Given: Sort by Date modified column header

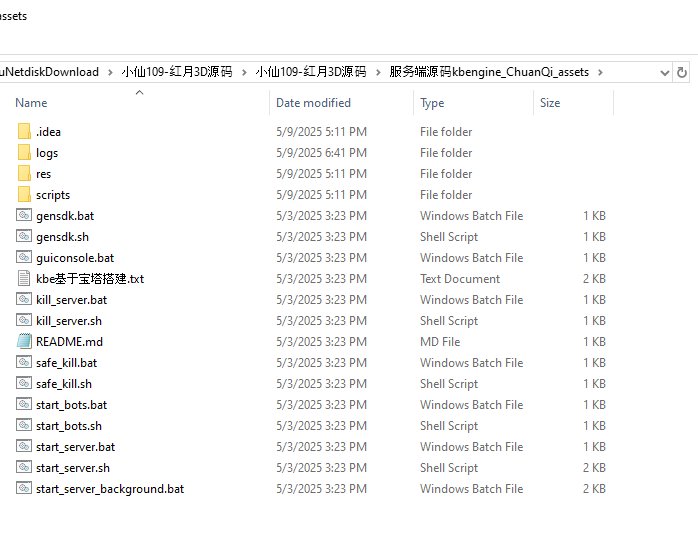Looking at the screenshot, I should coord(315,103).
